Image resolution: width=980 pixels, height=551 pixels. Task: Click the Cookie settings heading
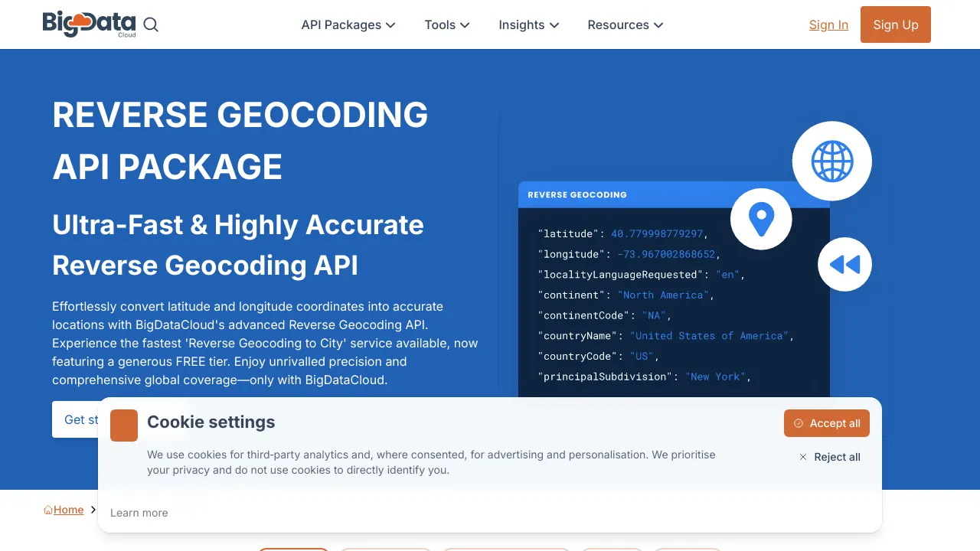coord(211,422)
